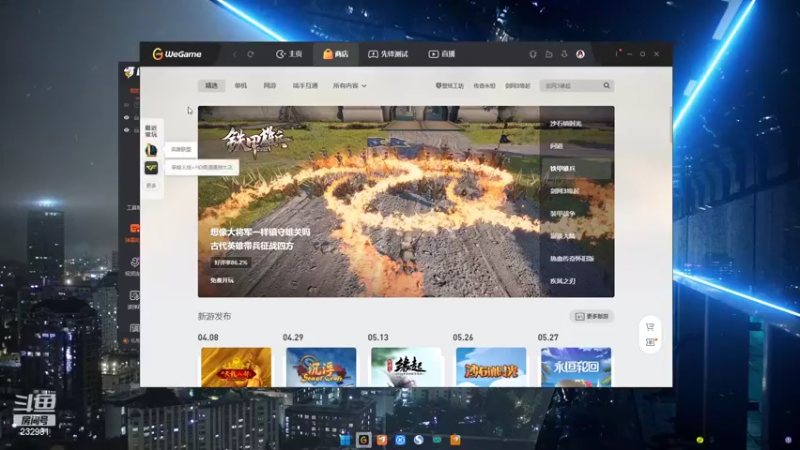The height and width of the screenshot is (450, 800).
Task: Open the 直播 live stream tab
Action: click(442, 54)
